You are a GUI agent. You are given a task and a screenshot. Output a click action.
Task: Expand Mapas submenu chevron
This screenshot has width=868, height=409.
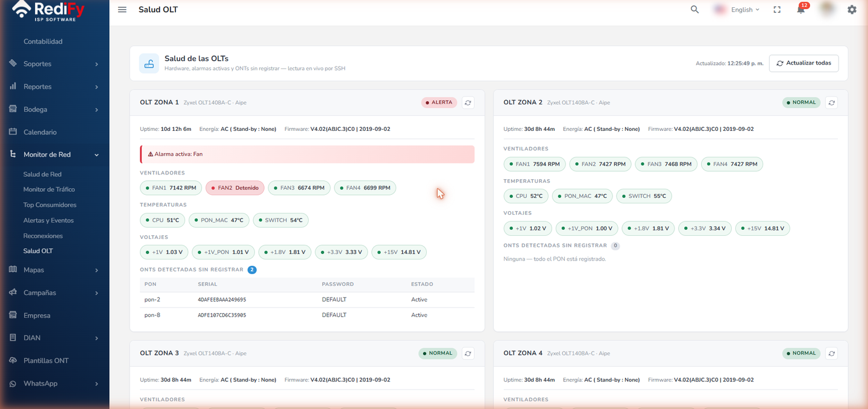click(x=96, y=270)
